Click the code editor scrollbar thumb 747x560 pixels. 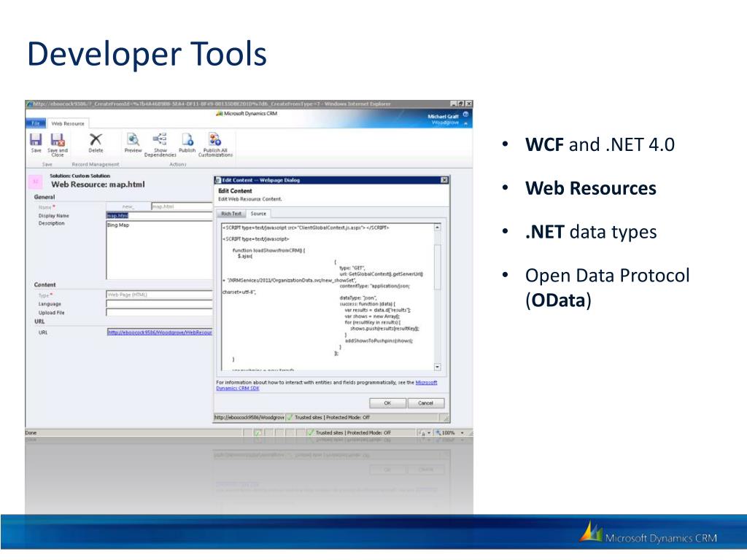(437, 267)
